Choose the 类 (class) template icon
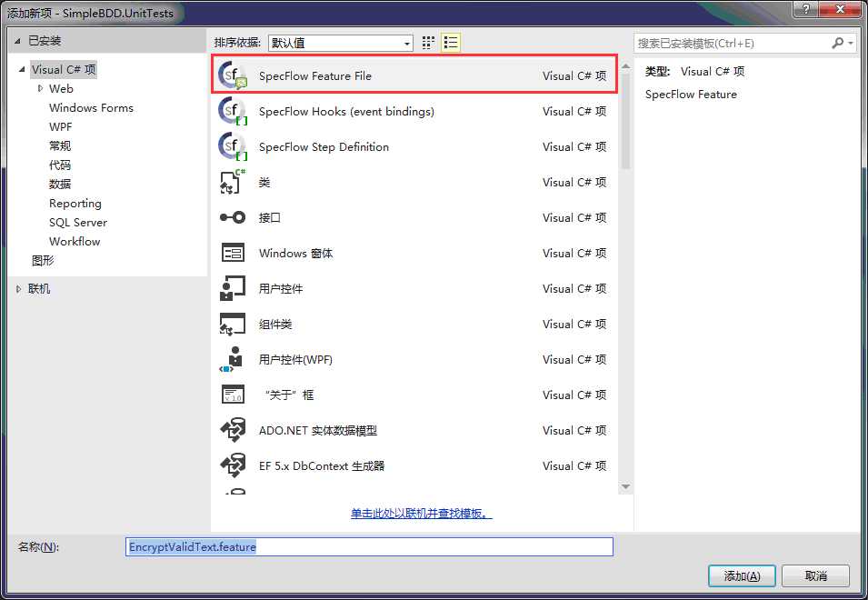This screenshot has width=868, height=600. tap(233, 182)
